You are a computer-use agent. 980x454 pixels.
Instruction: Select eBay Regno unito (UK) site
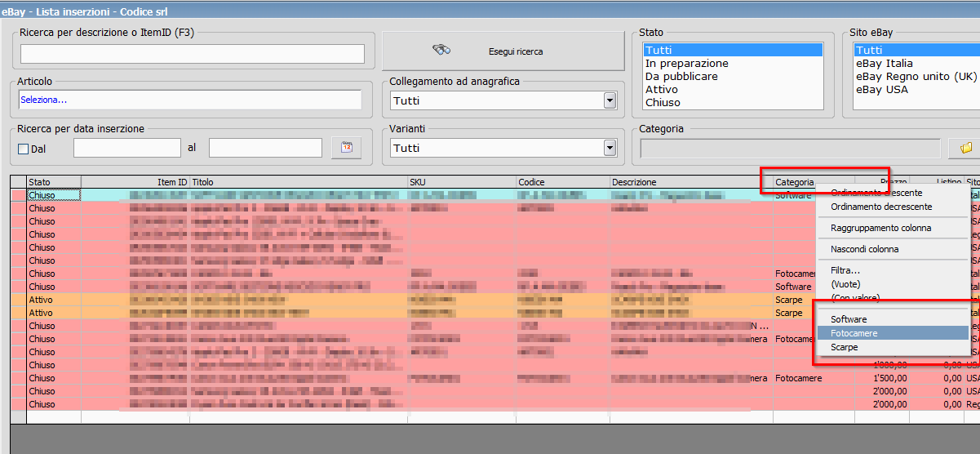tap(916, 76)
